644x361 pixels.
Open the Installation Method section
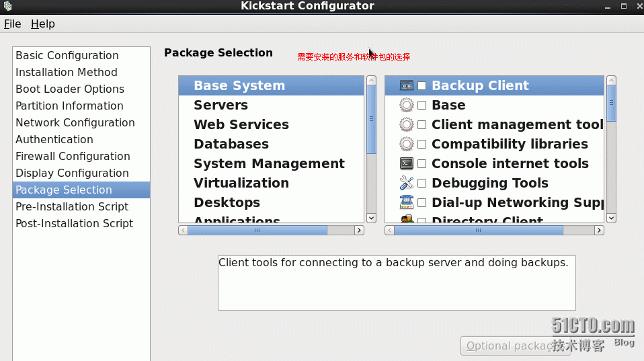[81, 73]
